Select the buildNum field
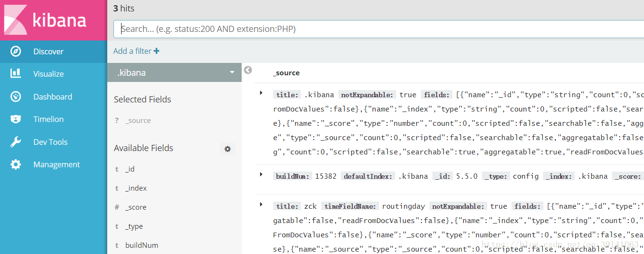Screen dimensions: 644x254 click(142, 245)
